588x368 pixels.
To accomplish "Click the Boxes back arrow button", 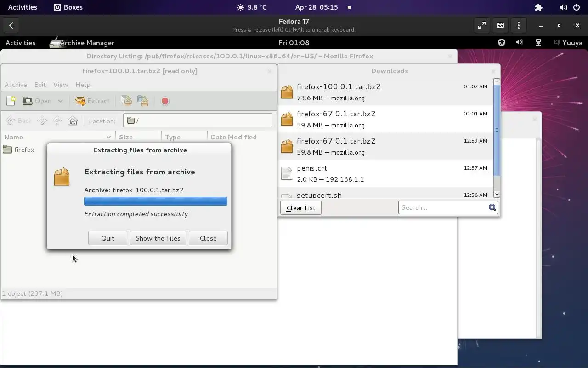I will click(x=11, y=26).
